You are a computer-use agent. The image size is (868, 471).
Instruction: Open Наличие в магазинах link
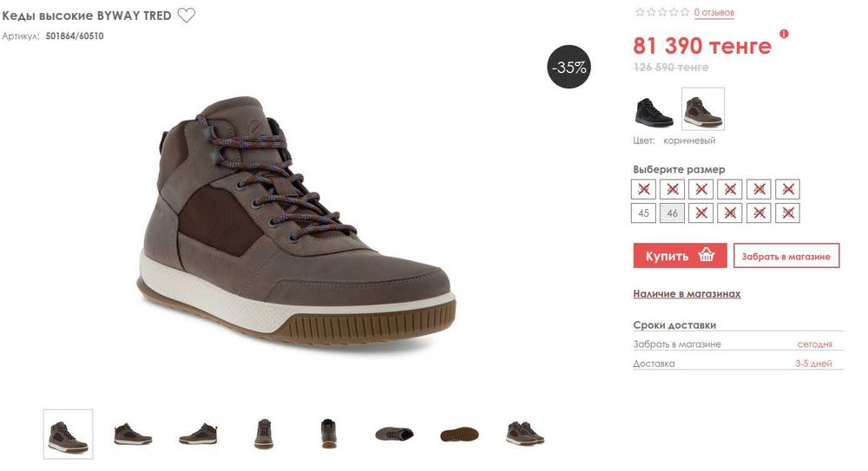pos(687,294)
